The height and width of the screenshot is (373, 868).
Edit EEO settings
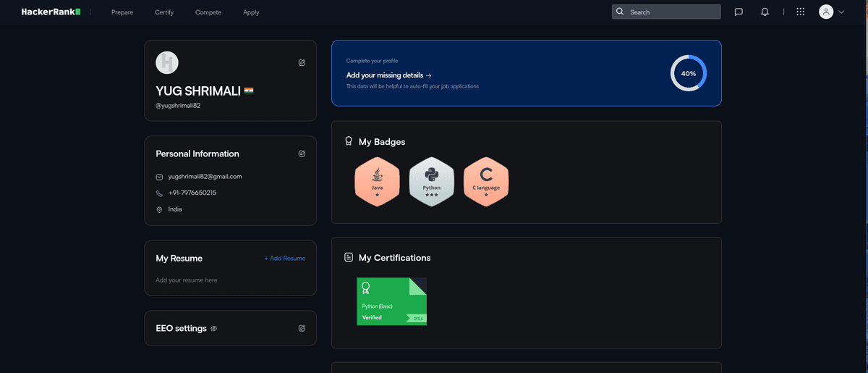coord(302,328)
